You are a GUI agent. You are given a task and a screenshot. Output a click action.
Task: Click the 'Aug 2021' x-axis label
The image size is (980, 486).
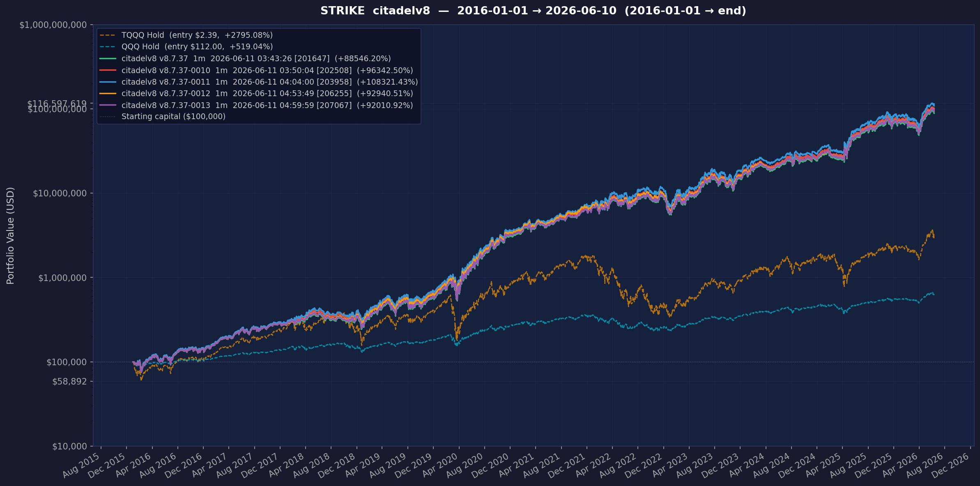pos(541,465)
